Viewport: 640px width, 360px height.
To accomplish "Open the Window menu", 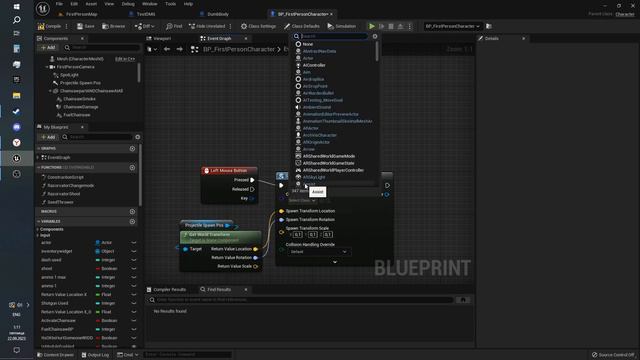I will point(149,4).
